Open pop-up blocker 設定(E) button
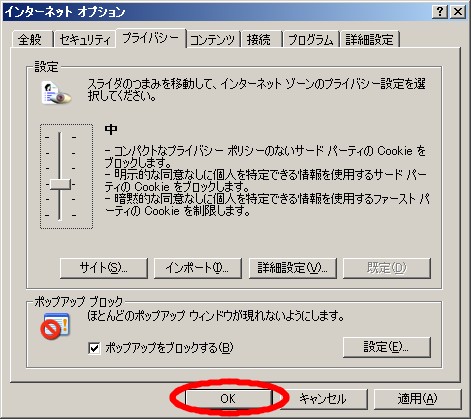 tap(387, 347)
